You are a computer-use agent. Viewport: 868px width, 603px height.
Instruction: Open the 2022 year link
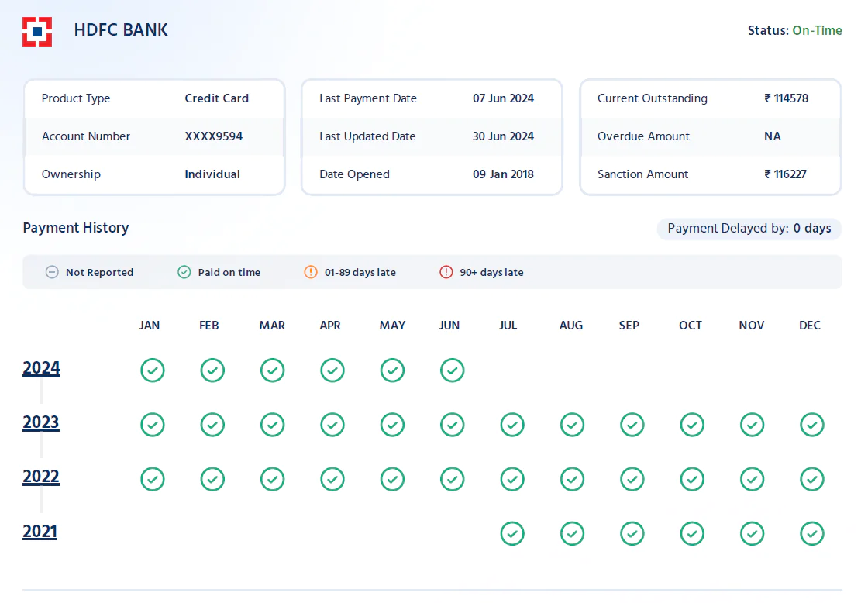pos(41,476)
